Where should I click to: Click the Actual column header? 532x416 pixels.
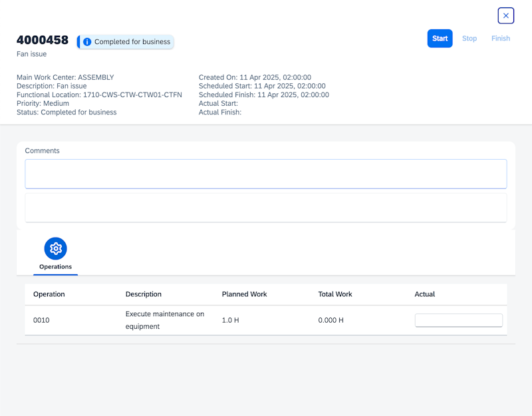[x=425, y=294]
